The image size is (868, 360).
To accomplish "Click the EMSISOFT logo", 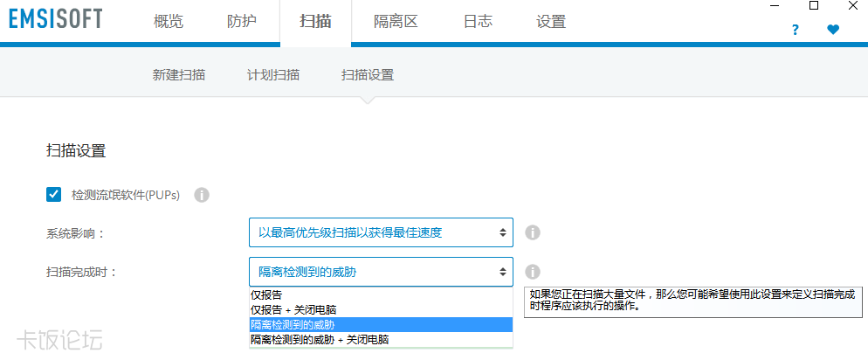I will click(55, 19).
